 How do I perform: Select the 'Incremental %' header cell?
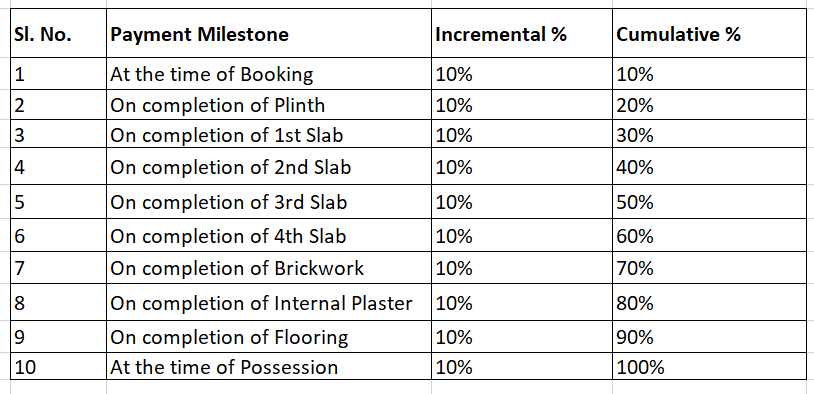[522, 33]
